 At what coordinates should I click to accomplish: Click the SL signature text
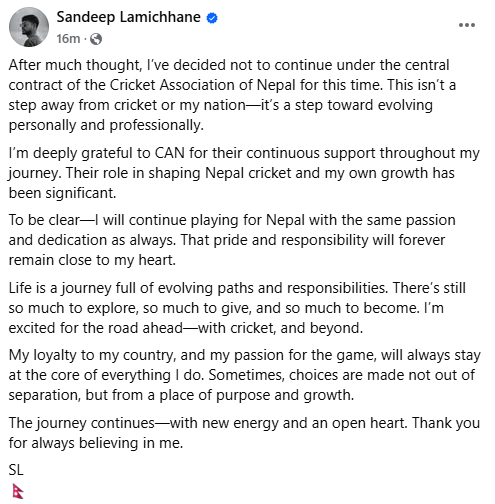coord(16,470)
